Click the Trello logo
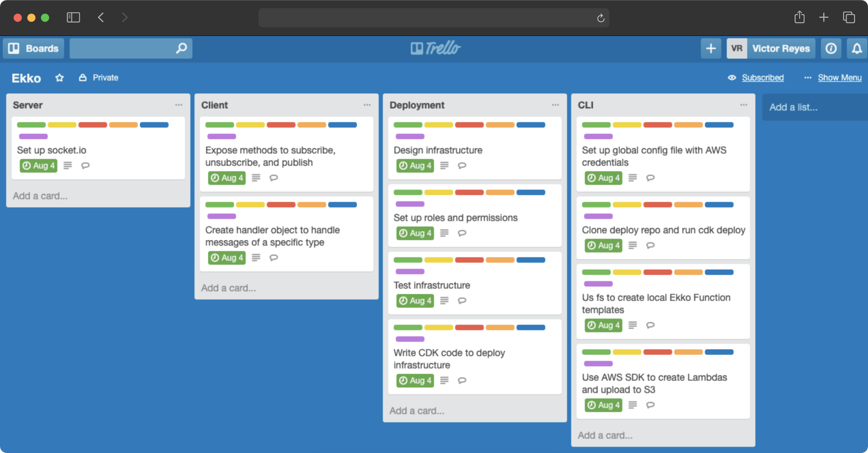This screenshot has height=453, width=868. [435, 48]
